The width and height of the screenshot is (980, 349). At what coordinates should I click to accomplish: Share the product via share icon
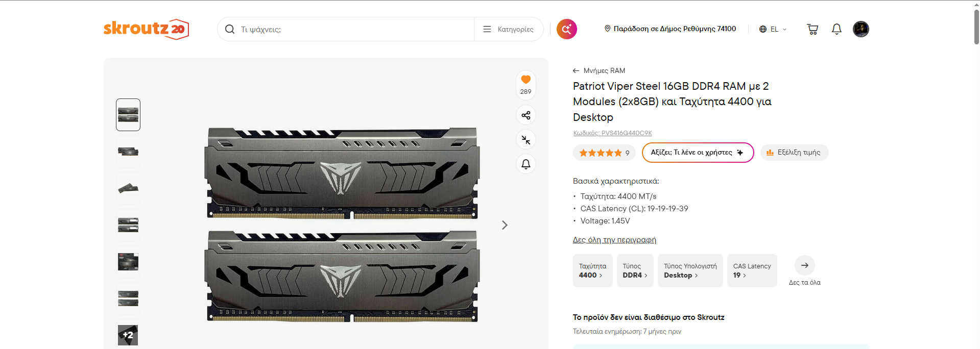pos(526,115)
